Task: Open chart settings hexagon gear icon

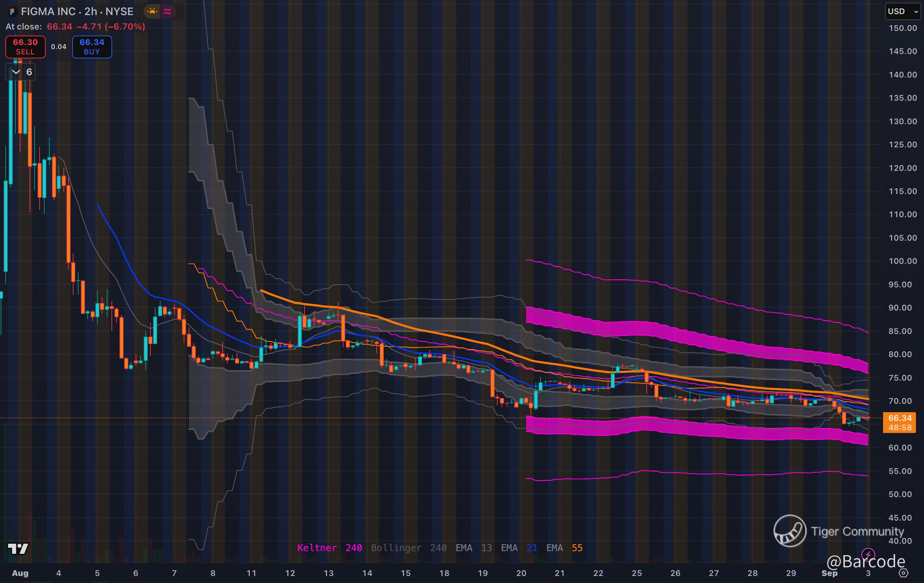Action: [x=904, y=573]
